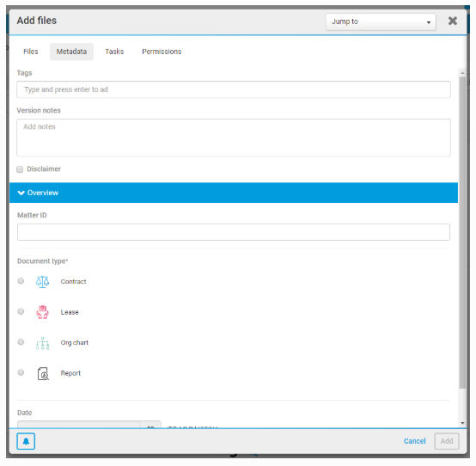Select the Lease radio button

click(21, 311)
